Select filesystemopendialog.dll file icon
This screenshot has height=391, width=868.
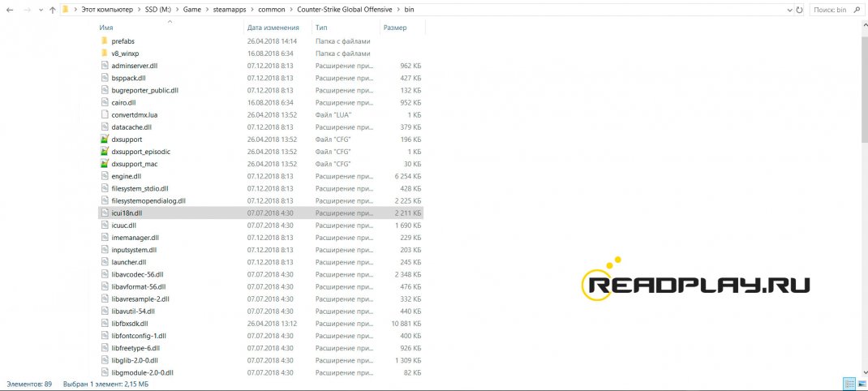click(104, 200)
